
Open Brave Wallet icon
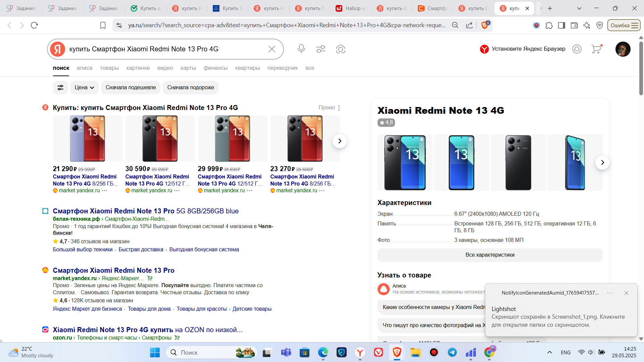574,25
